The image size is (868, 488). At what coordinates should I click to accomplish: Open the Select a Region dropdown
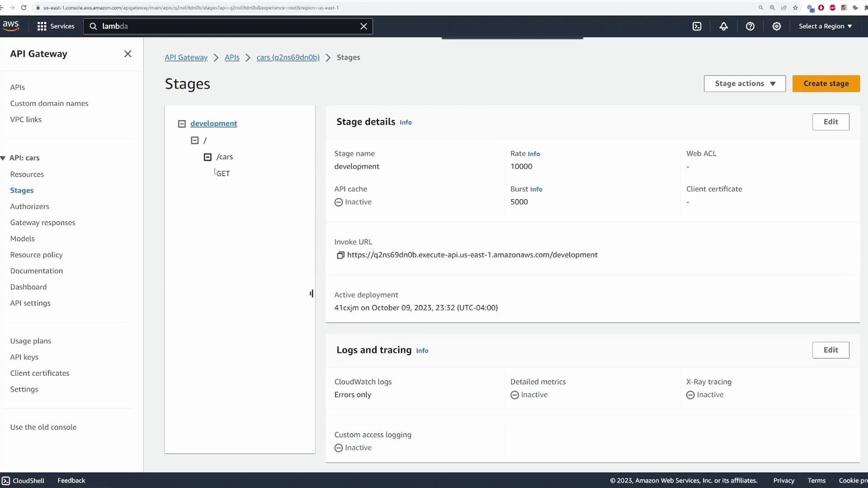click(x=825, y=26)
